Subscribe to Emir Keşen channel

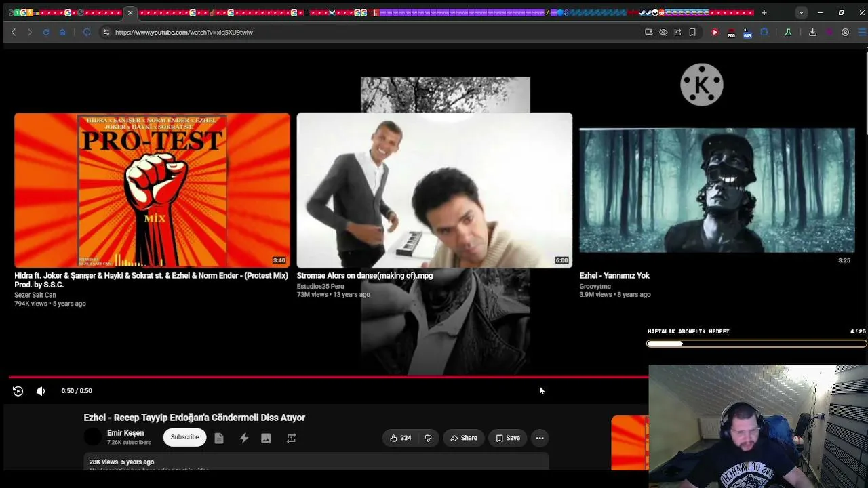pyautogui.click(x=184, y=438)
